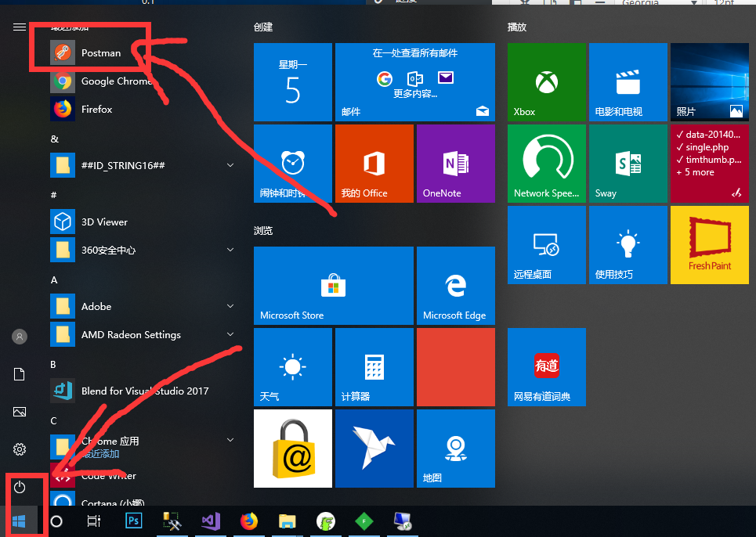Screen dimensions: 756x537
Task: Click the hamburger menu at top left
Action: (20, 27)
